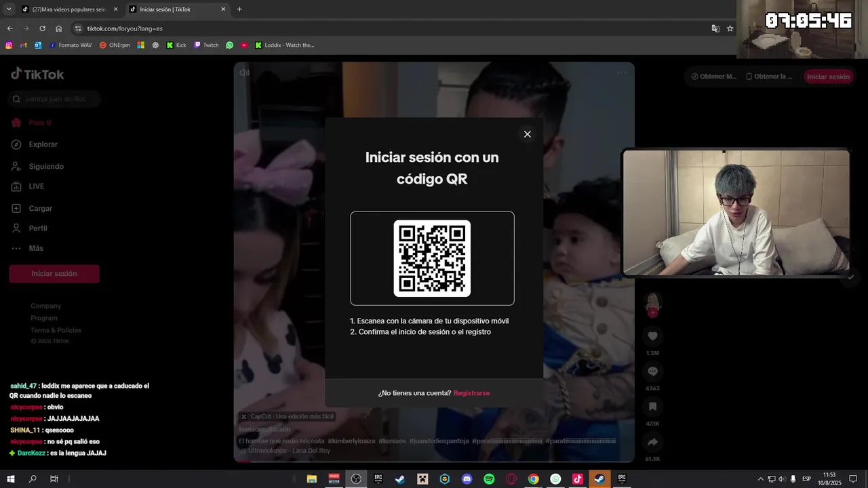Open a new browser tab

click(x=239, y=9)
